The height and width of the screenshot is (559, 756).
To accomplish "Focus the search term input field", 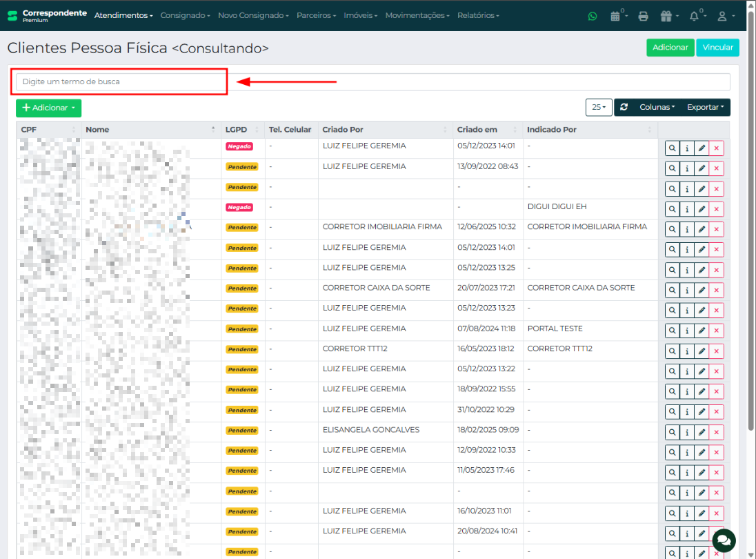I will point(372,81).
